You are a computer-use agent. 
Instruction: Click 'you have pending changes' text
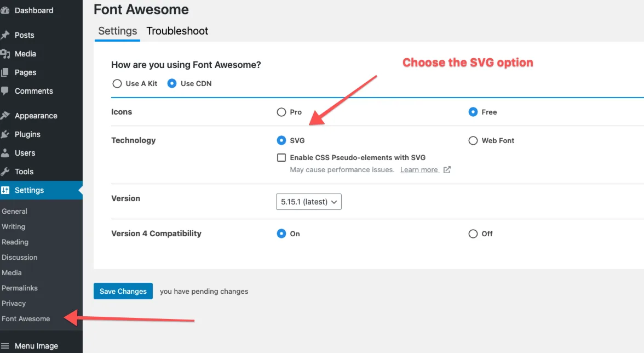click(204, 292)
